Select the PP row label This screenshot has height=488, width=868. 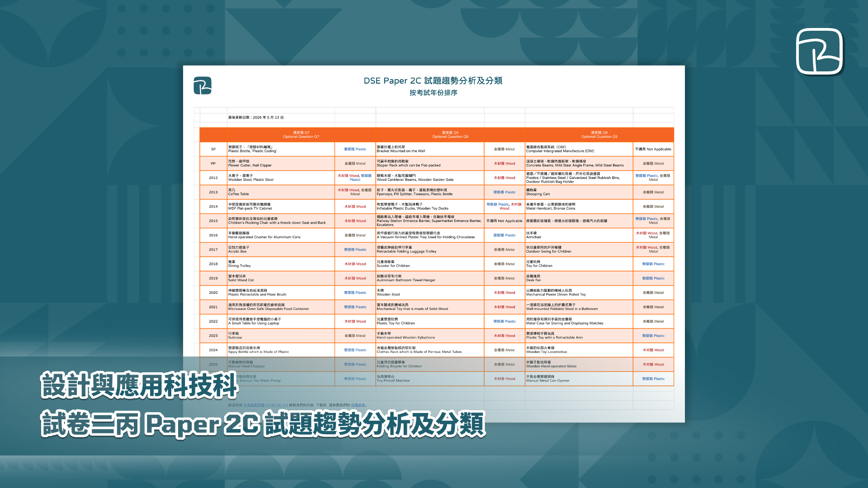click(x=213, y=164)
